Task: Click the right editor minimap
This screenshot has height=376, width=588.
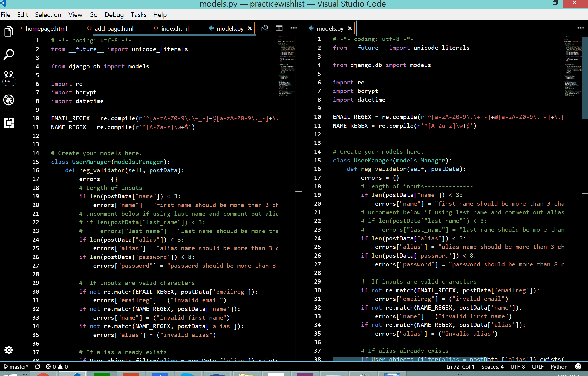Action: [x=573, y=66]
